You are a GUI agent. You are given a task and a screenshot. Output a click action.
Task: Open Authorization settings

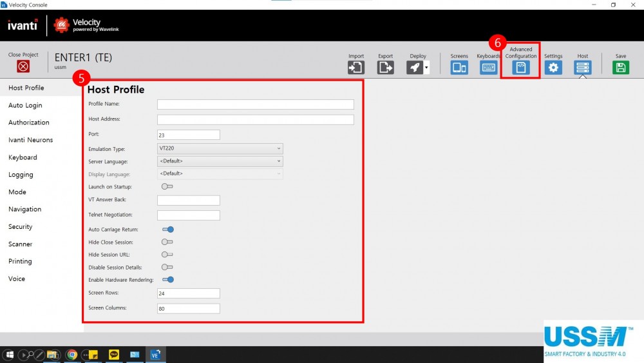(x=29, y=123)
